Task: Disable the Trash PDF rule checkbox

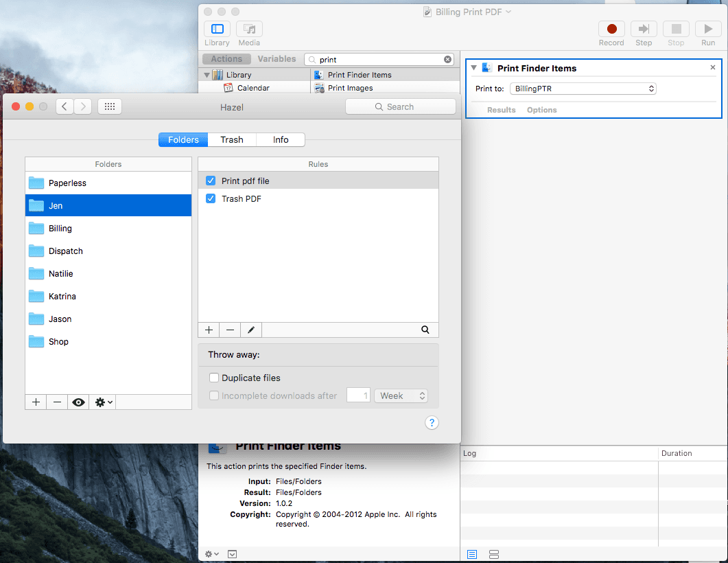Action: (211, 199)
